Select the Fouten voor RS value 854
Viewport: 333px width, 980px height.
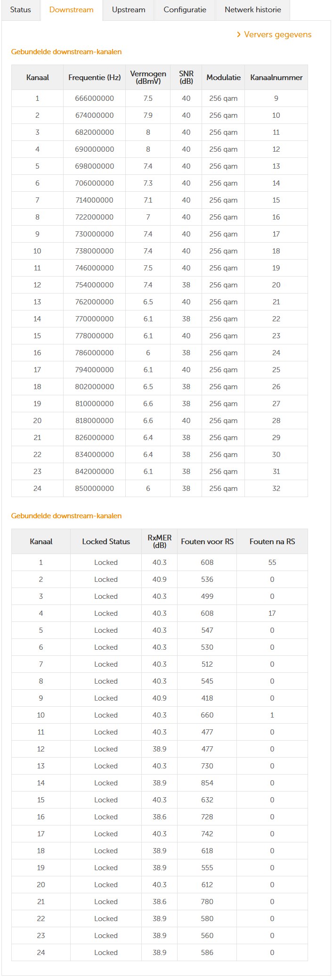point(207,783)
